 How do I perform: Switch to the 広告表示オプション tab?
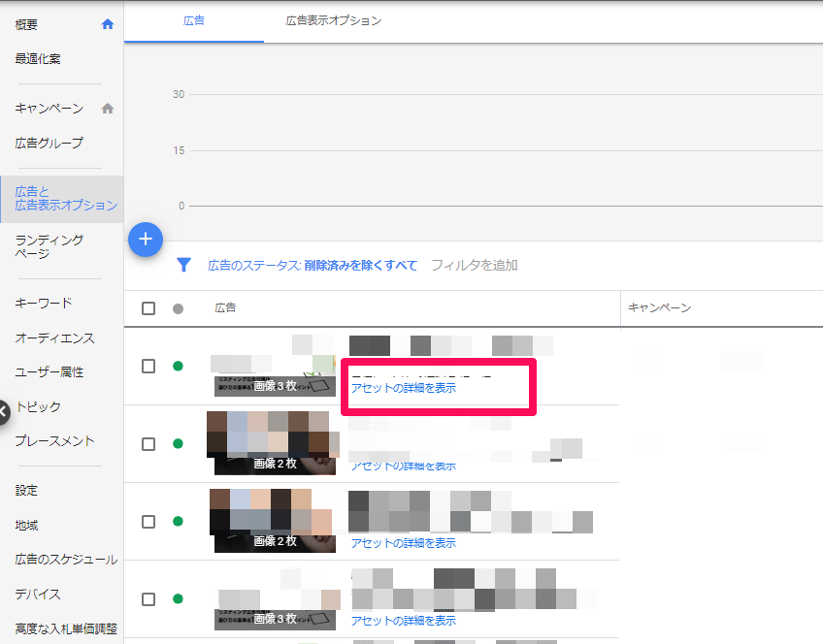coord(333,20)
